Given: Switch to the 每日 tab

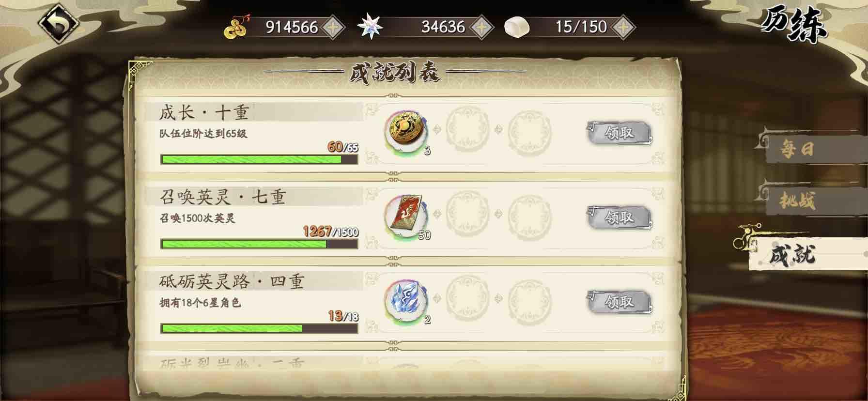Looking at the screenshot, I should click(x=813, y=149).
